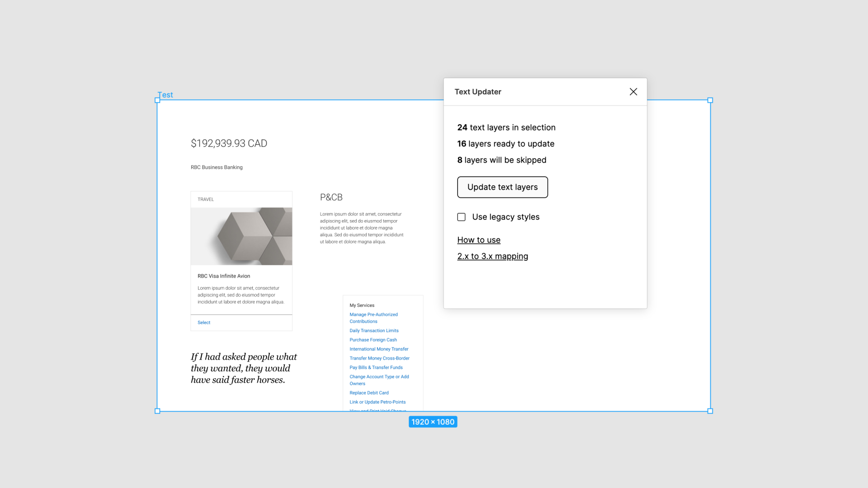Open the 2.x to 3.x mapping link

[492, 256]
